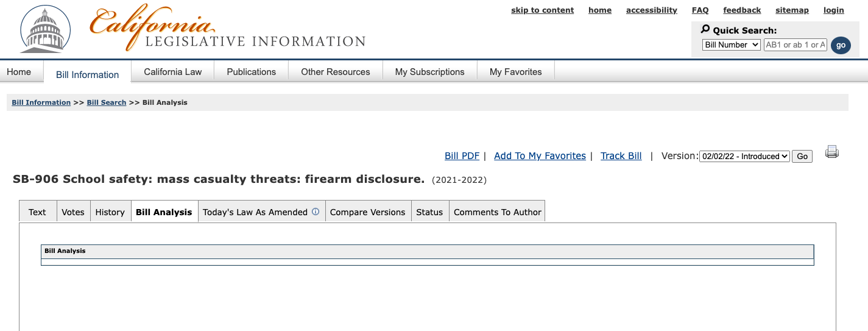This screenshot has width=868, height=331.
Task: Switch to the Votes tab
Action: tap(73, 212)
